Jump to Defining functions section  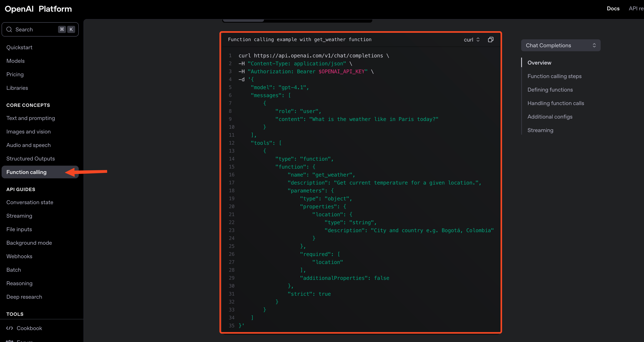[x=550, y=90]
